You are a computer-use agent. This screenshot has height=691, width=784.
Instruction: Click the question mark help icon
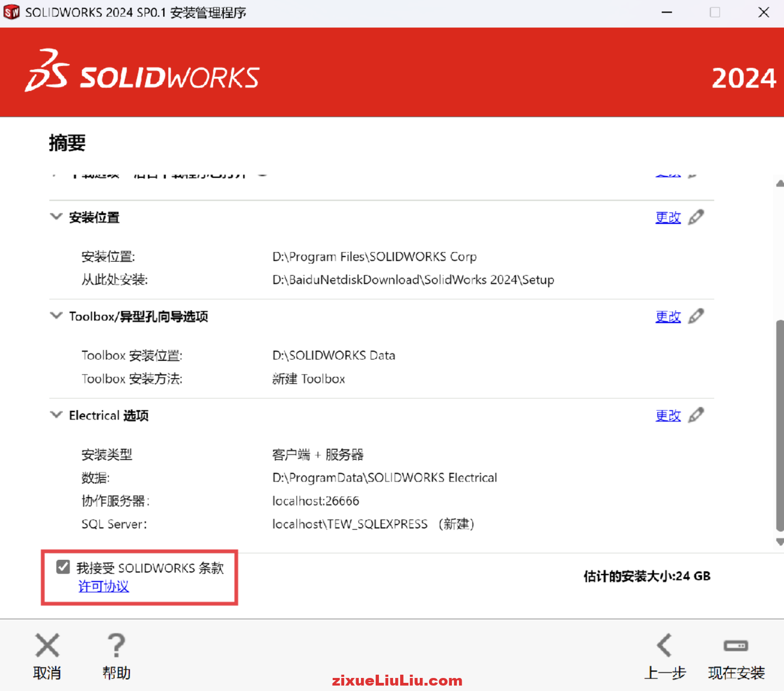[x=116, y=645]
